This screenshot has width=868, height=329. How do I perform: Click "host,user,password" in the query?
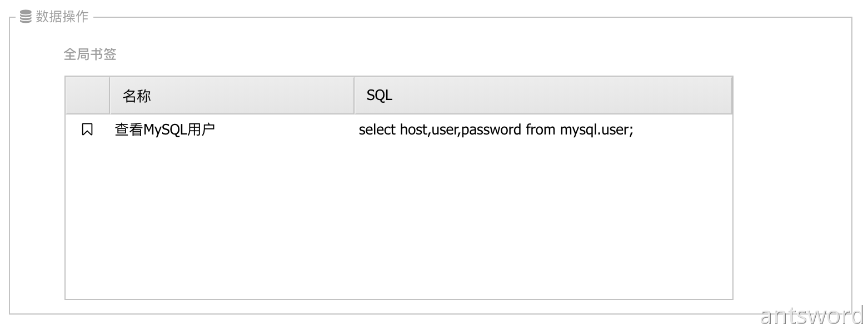tap(461, 129)
